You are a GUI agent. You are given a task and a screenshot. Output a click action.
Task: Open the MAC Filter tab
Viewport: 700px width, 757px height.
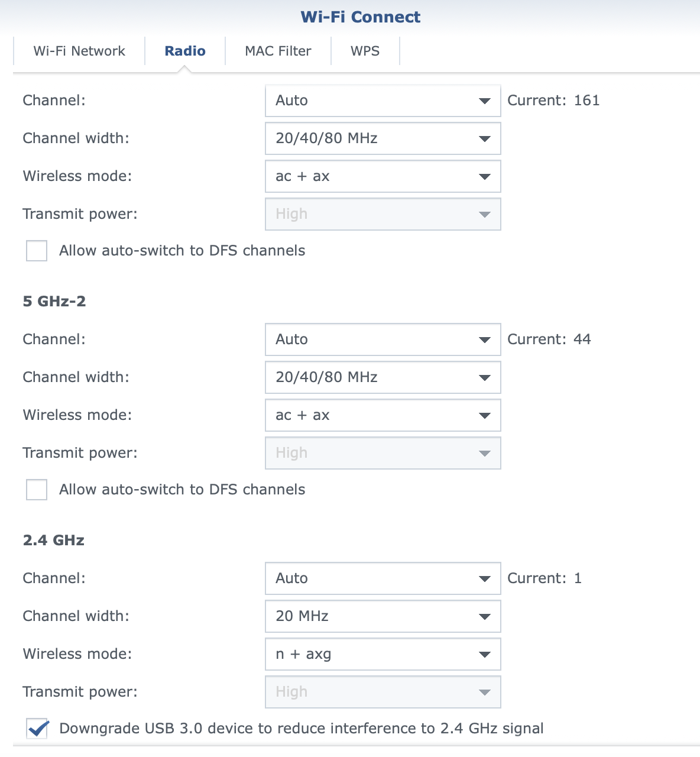click(278, 51)
